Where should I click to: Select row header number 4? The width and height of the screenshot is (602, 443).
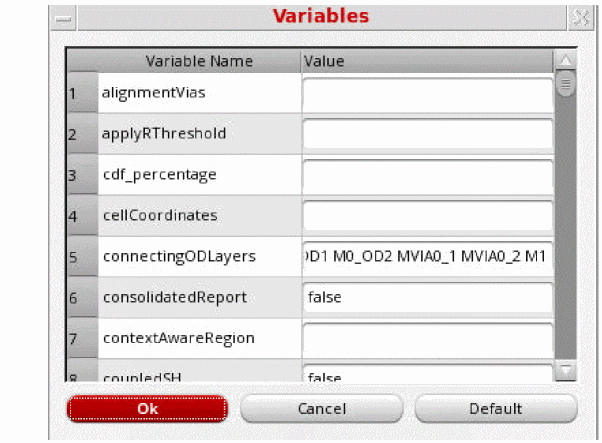click(x=83, y=216)
